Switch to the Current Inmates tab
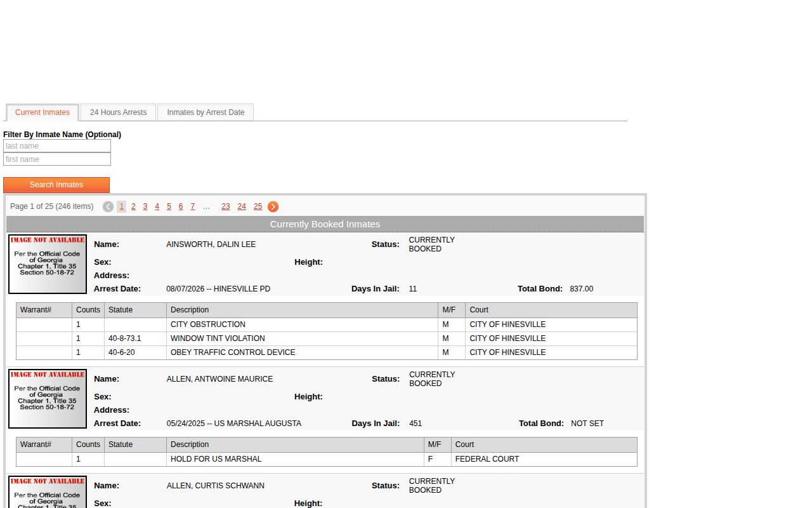Image resolution: width=812 pixels, height=508 pixels. [43, 112]
